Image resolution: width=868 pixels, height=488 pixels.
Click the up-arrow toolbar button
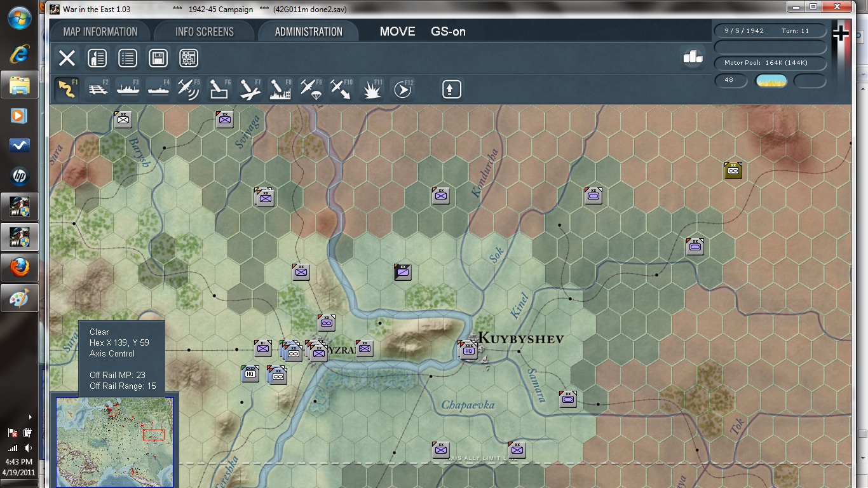[x=451, y=89]
